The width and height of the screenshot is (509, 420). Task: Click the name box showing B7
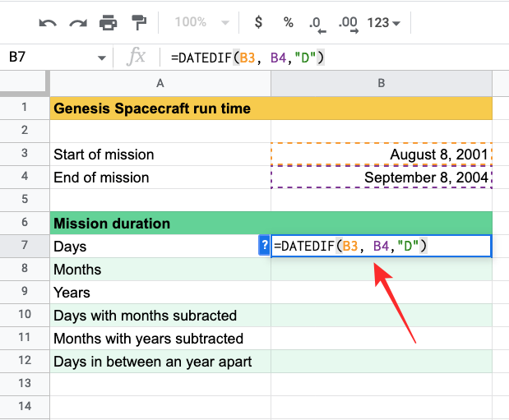[x=49, y=58]
